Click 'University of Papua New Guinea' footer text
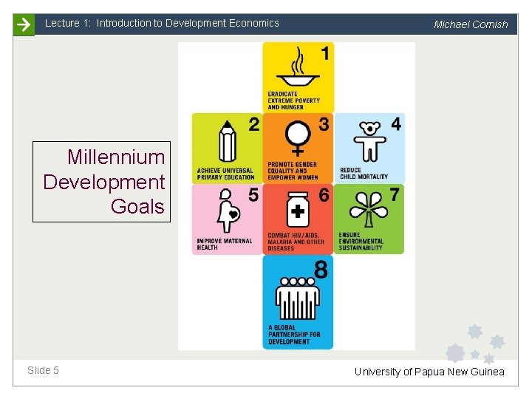The height and width of the screenshot is (399, 532). (x=429, y=372)
